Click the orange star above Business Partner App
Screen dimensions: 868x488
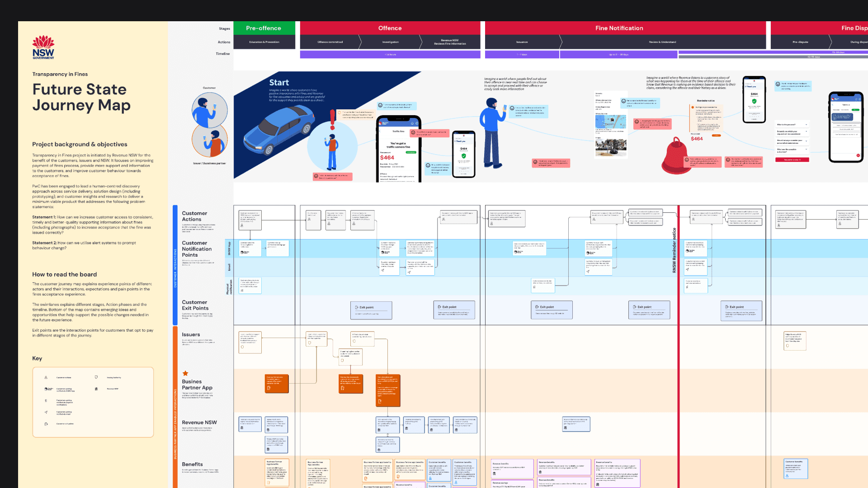point(185,373)
